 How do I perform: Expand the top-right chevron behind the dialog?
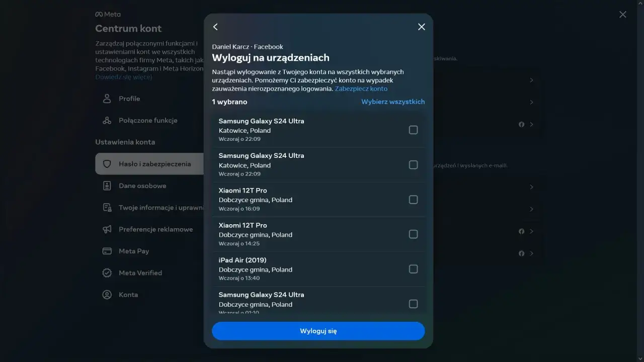532,80
